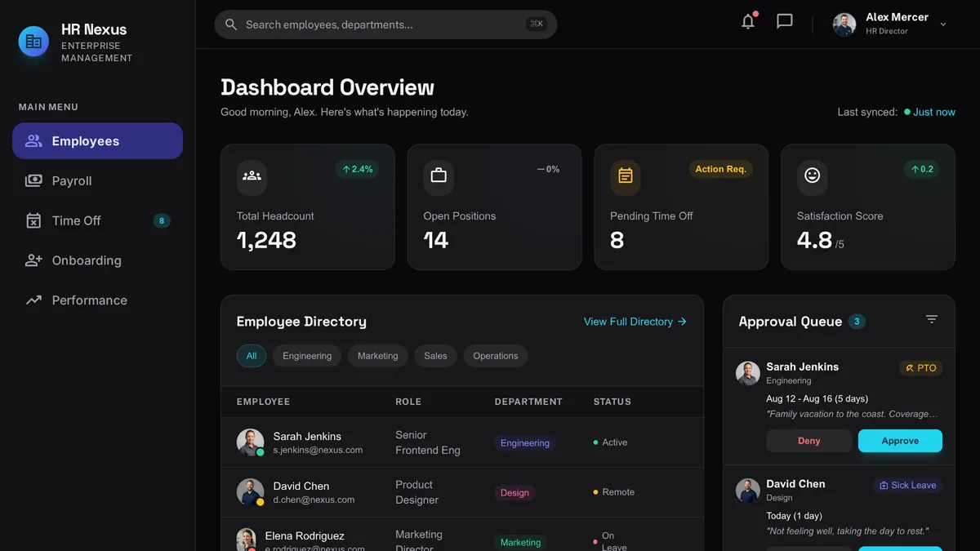Click the ROLE column header
The width and height of the screenshot is (980, 551).
click(408, 402)
